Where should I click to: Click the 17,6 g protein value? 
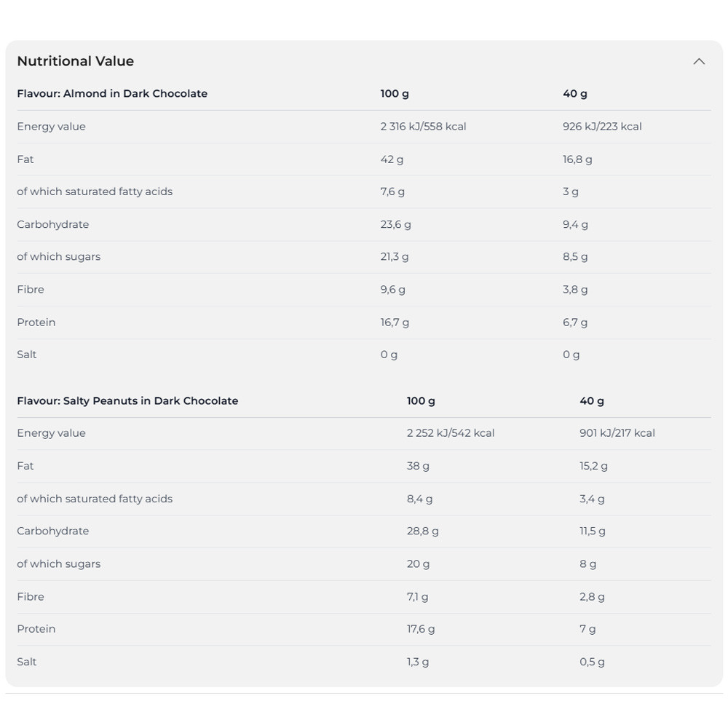click(x=421, y=628)
